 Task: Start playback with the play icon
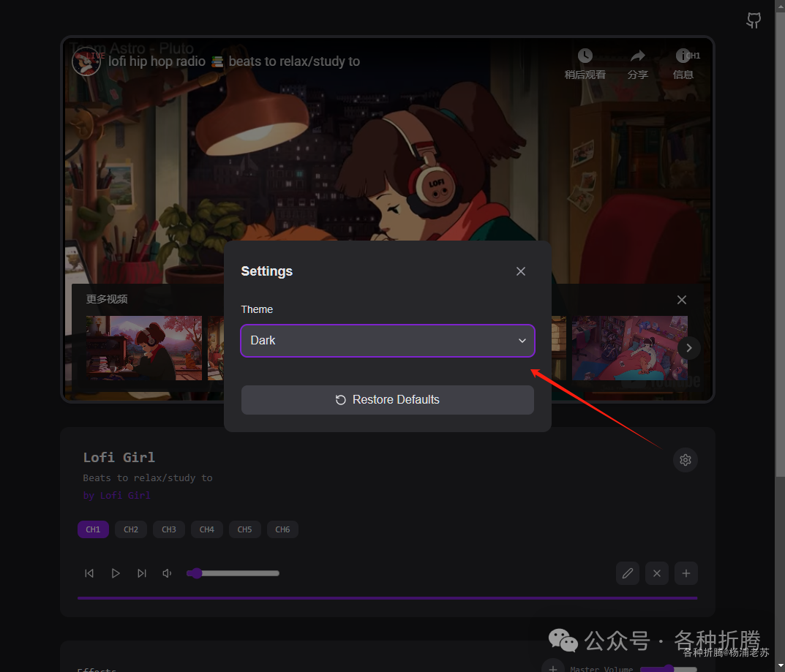[116, 573]
